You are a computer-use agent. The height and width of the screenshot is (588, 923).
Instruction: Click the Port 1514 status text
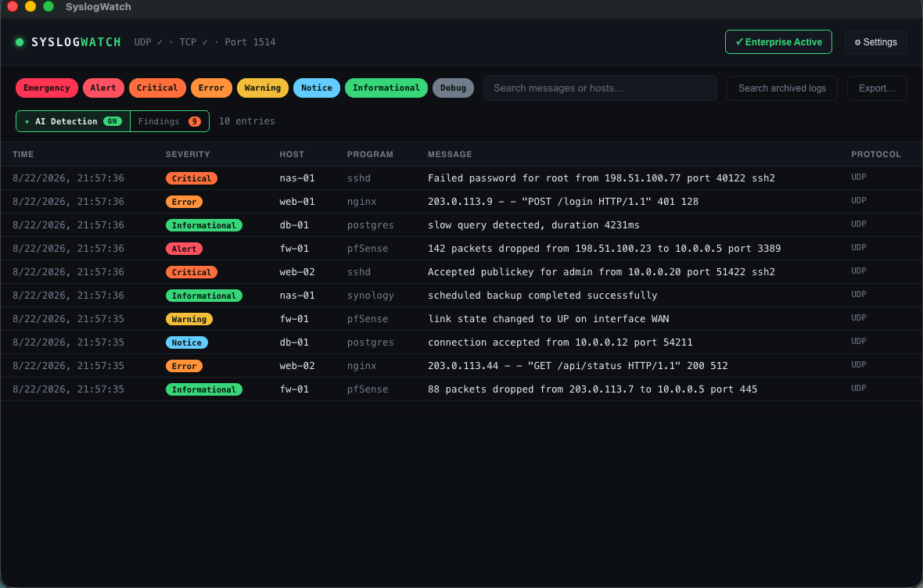coord(250,41)
